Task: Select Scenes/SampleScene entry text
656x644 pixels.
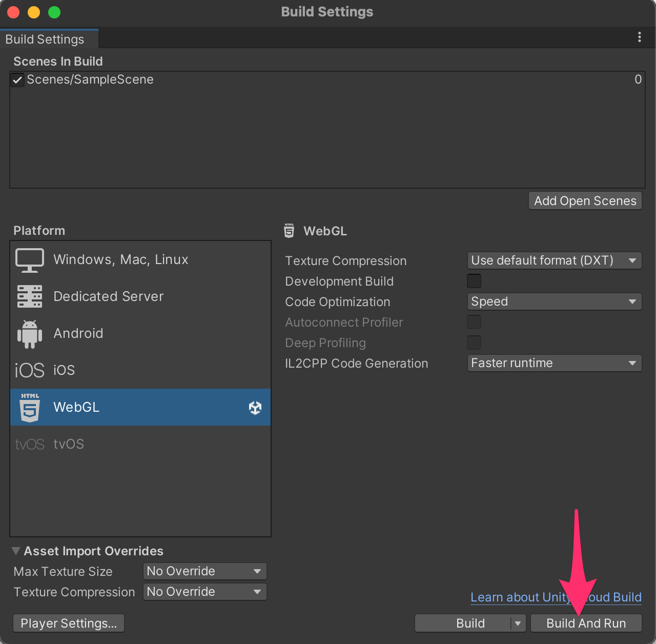Action: tap(90, 79)
